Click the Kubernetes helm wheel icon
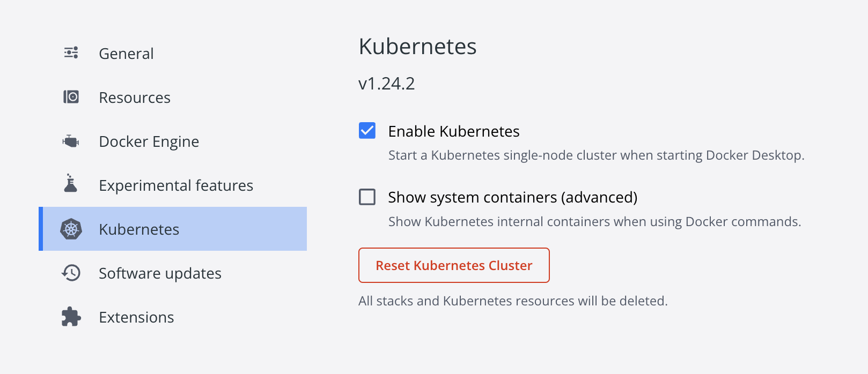868x374 pixels. [x=70, y=229]
